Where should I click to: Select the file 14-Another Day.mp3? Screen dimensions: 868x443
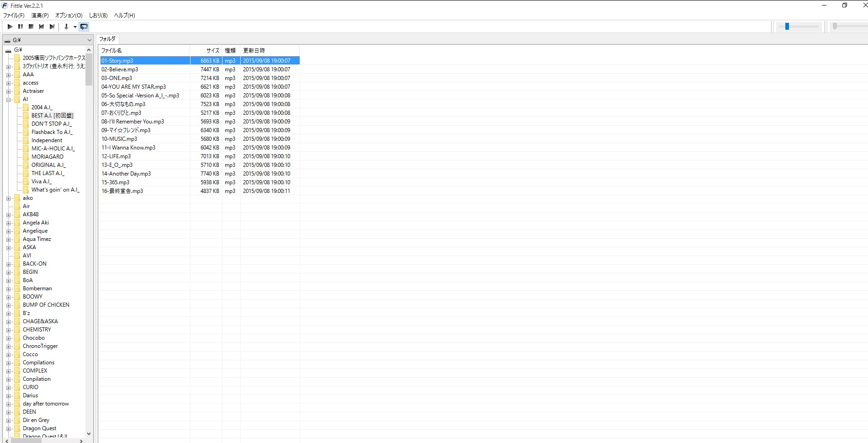(x=199, y=174)
